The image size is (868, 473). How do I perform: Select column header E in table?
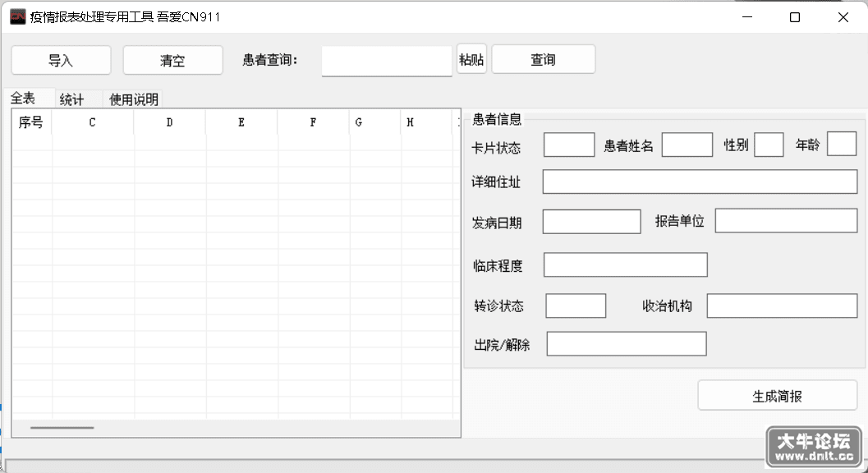point(241,122)
